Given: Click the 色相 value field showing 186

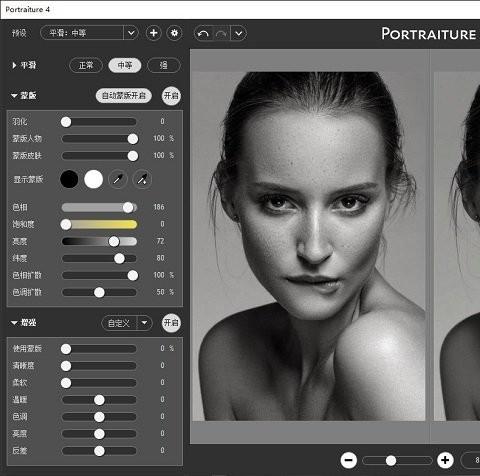Looking at the screenshot, I should pos(159,207).
